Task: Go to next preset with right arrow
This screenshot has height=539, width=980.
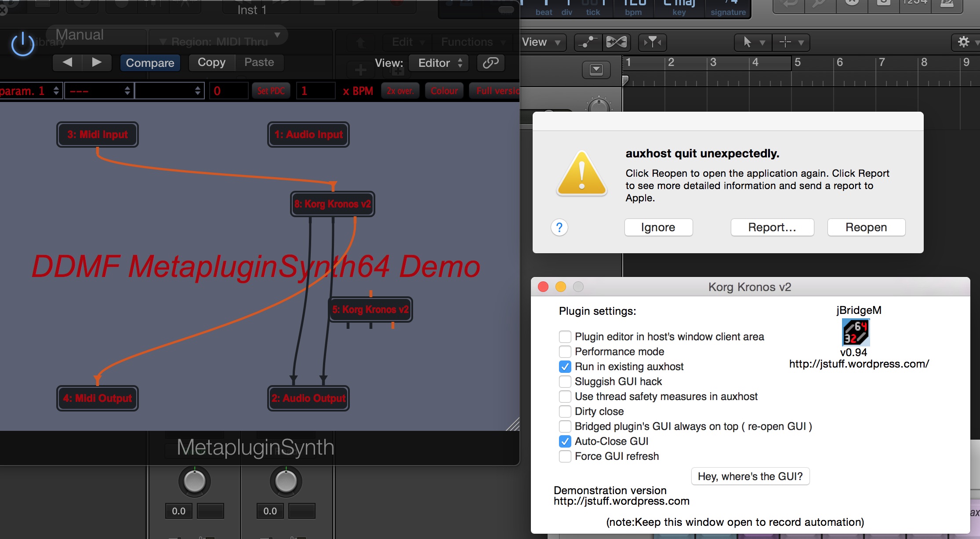Action: coord(97,62)
